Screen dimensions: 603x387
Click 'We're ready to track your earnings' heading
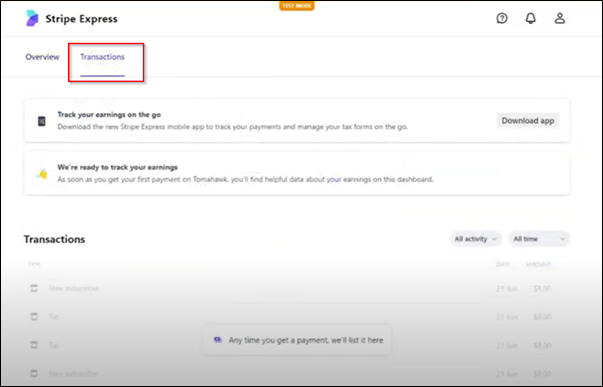(x=118, y=167)
